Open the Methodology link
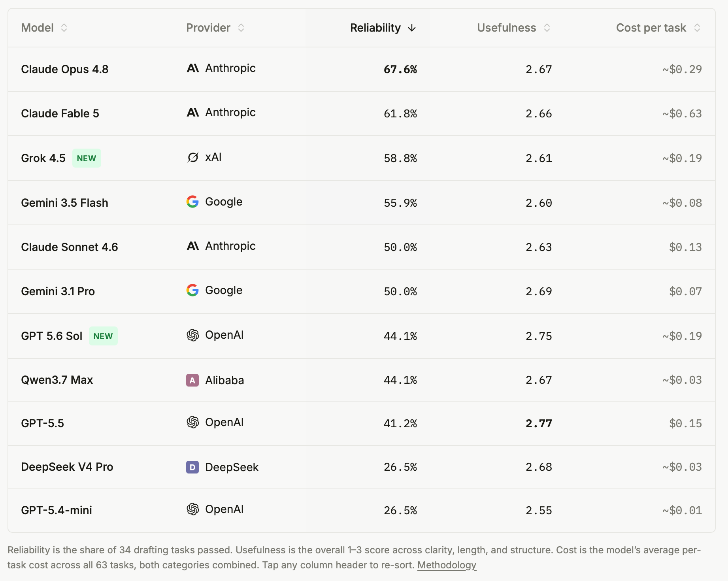 (447, 565)
